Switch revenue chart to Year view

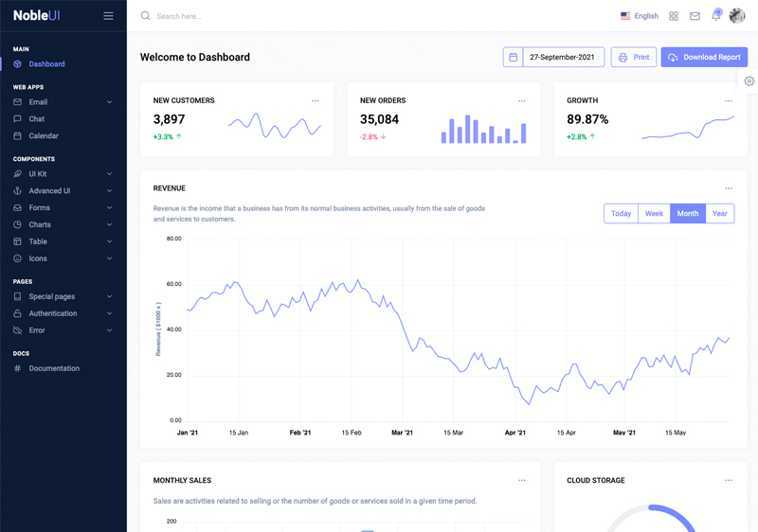coord(720,214)
